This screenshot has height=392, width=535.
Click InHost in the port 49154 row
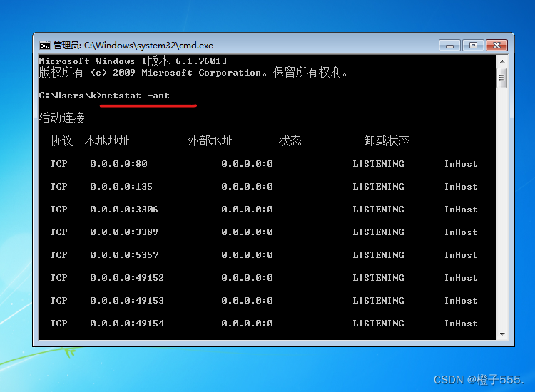461,324
